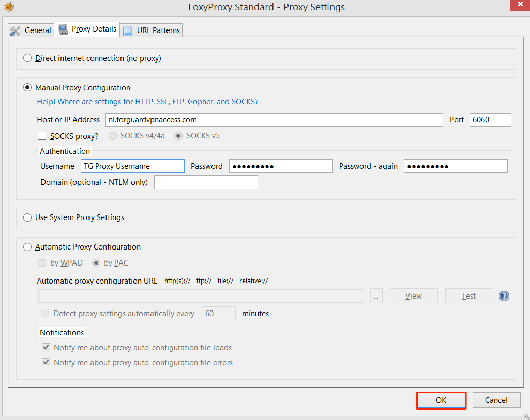530x420 pixels.
Task: Choose Automatic Proxy Configuration radio button
Action: pos(27,247)
